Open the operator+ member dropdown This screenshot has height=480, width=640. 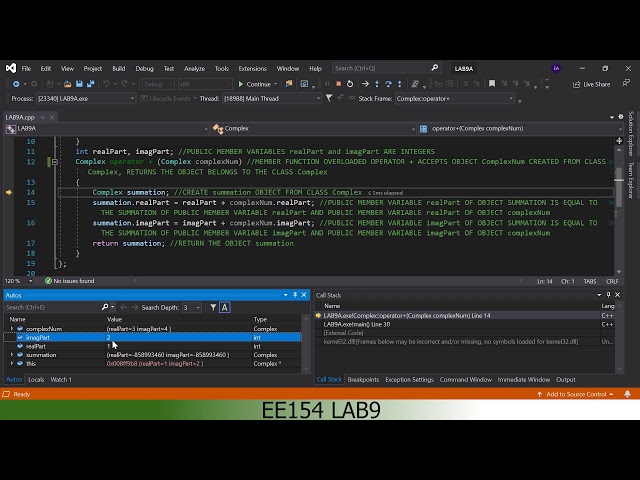[x=520, y=129]
